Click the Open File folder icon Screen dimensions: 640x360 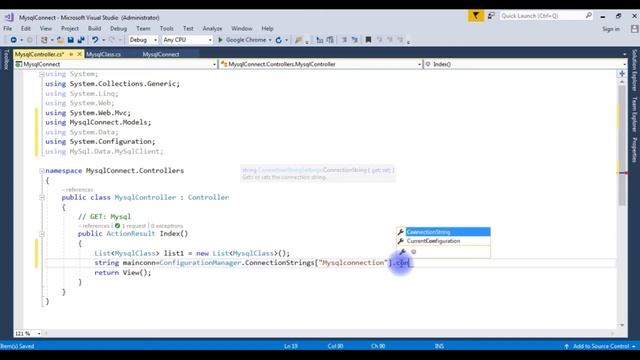tap(60, 40)
